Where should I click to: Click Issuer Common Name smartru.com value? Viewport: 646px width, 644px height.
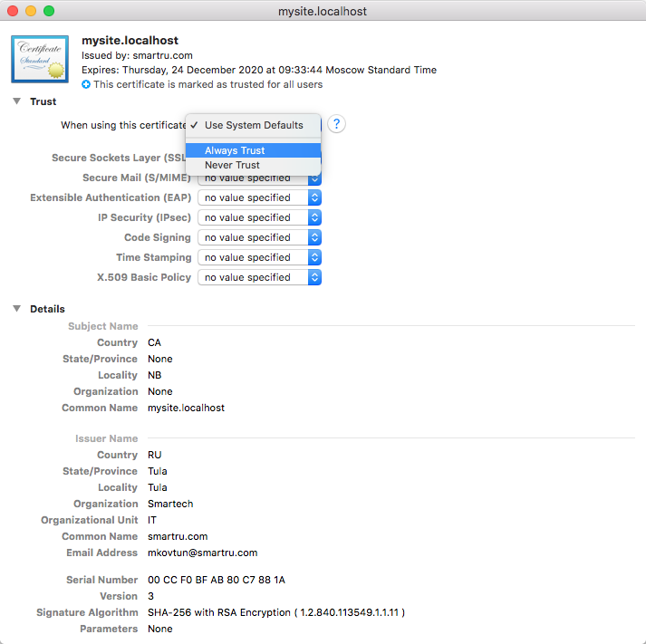178,536
